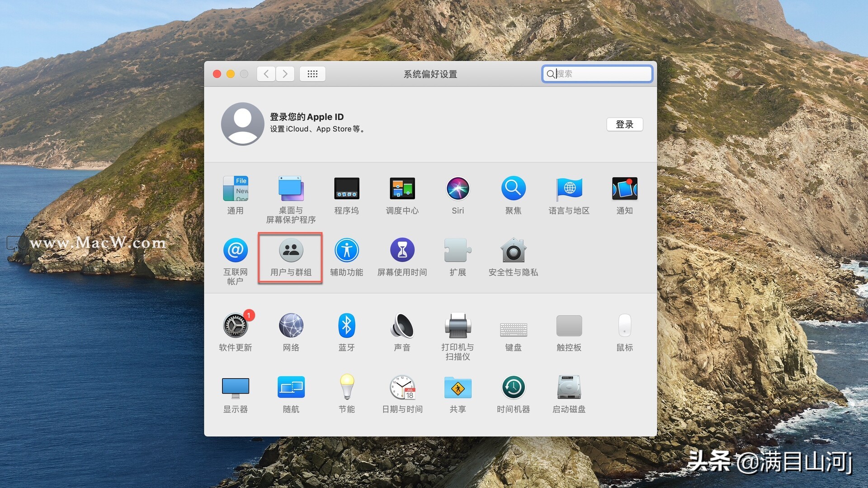
Task: Open 时间机器 (Time Machine) preferences
Action: click(x=513, y=387)
